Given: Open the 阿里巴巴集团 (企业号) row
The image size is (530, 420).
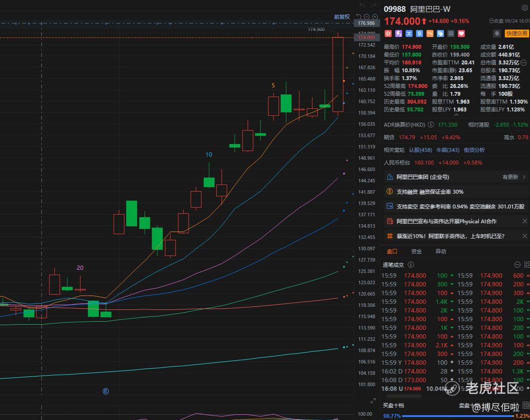Looking at the screenshot, I should pyautogui.click(x=455, y=177).
